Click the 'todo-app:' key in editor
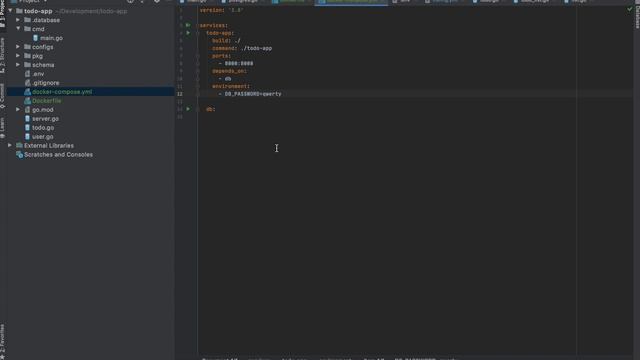 coord(220,33)
